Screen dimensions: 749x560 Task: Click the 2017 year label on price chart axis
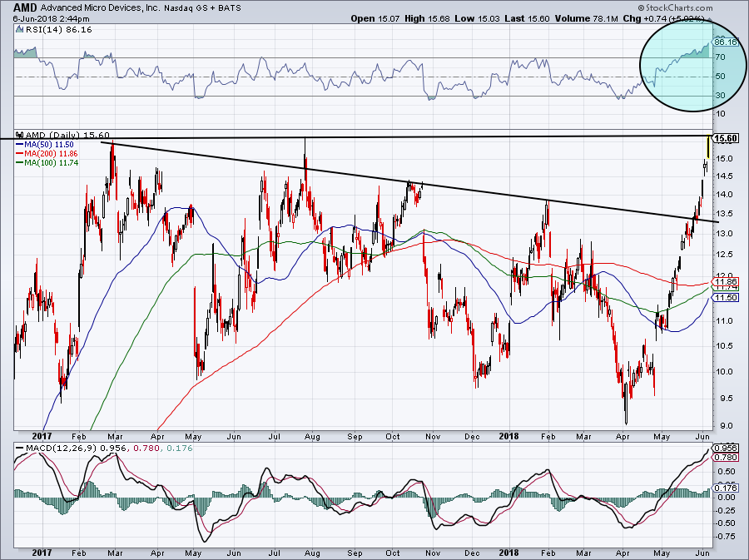42,436
